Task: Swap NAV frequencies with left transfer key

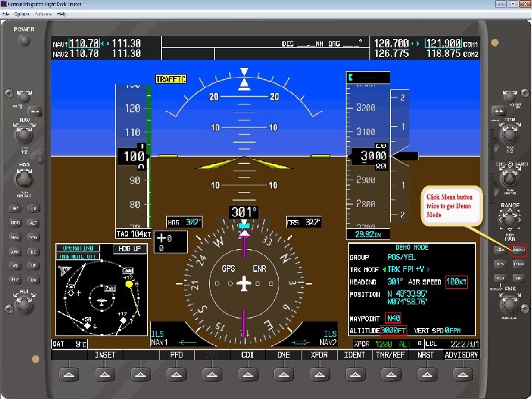Action: 35,112
